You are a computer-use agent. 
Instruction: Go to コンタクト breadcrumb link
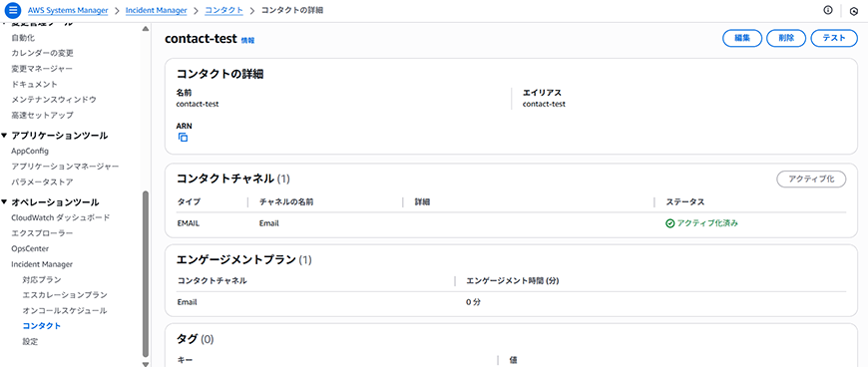pyautogui.click(x=223, y=10)
